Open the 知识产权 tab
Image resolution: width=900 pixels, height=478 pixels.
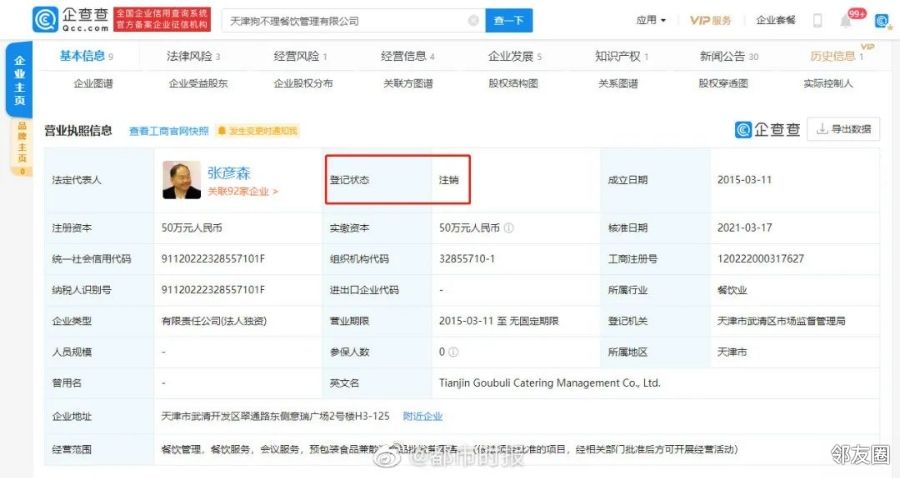click(621, 57)
